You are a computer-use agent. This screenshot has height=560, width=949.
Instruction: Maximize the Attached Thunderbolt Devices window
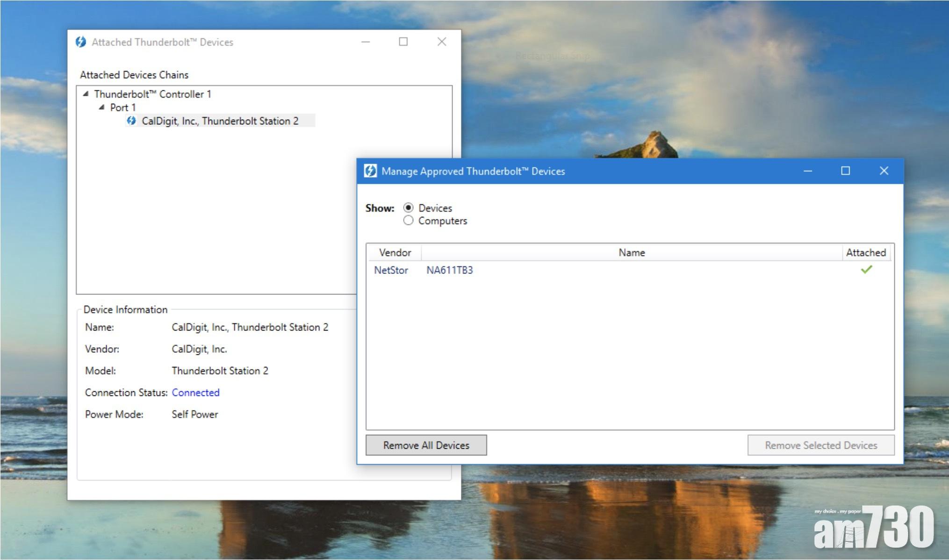pos(403,42)
